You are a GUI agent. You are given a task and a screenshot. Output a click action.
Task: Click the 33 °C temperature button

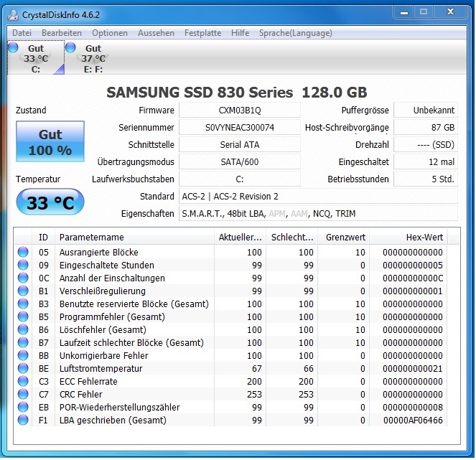50,202
